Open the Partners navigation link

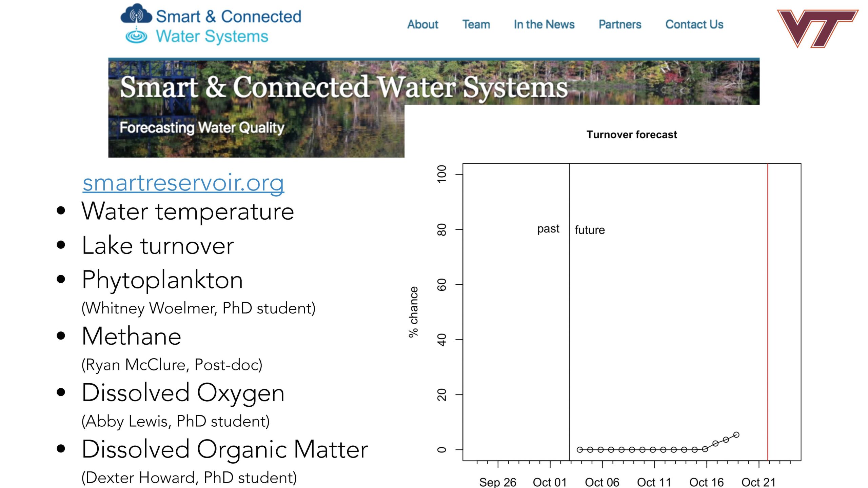coord(620,24)
